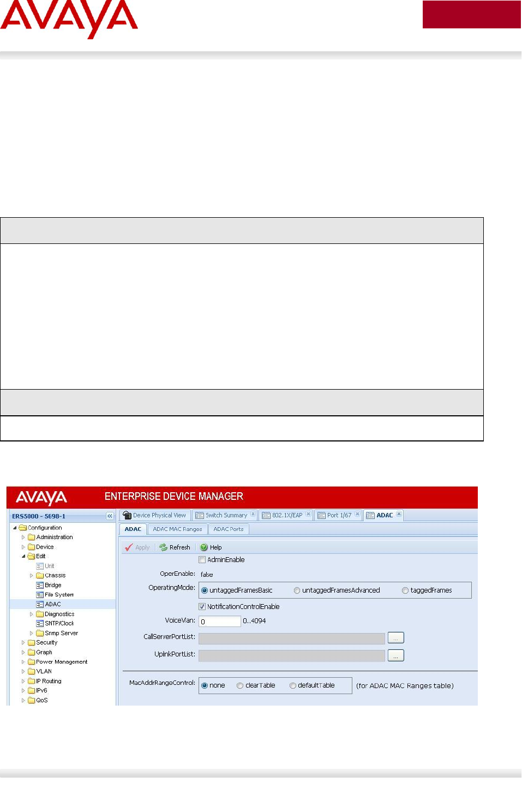Click the ERS5000 - 5698-1 device title
The image size is (522, 812).
(39, 516)
